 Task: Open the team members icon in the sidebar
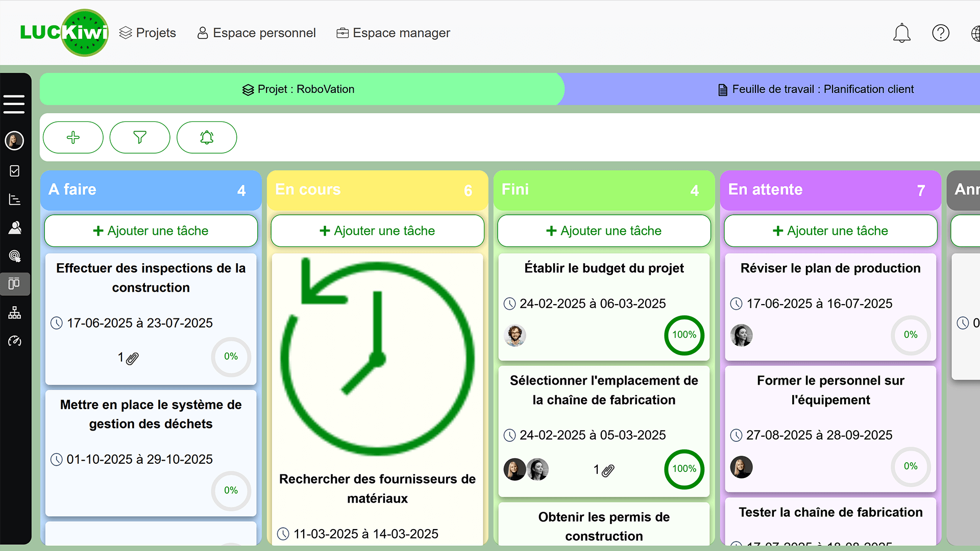[15, 228]
